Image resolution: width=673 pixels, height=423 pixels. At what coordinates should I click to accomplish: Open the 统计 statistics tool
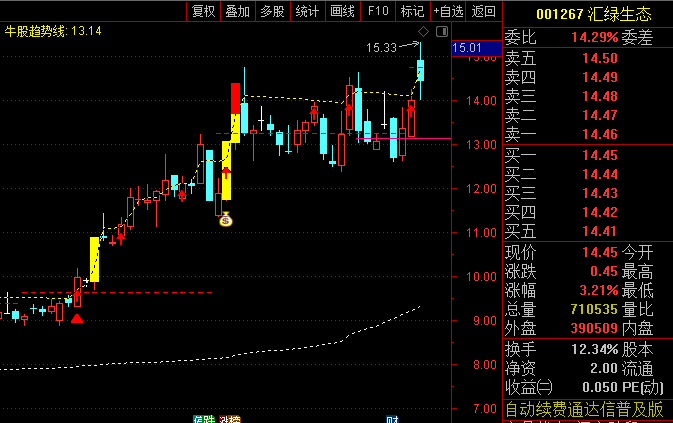tap(307, 11)
